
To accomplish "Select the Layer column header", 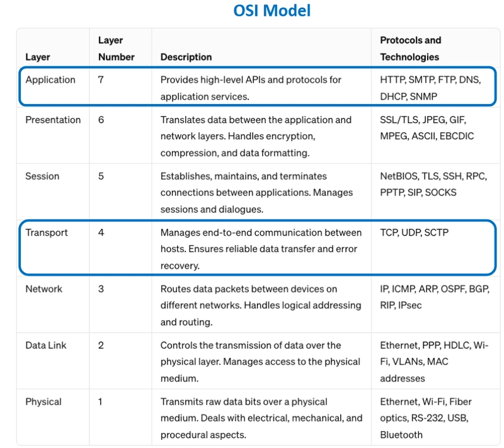I will 38,57.
